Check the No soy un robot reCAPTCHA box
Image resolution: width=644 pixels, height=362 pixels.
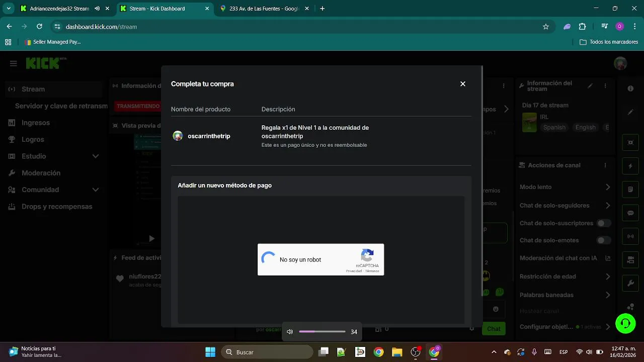[x=269, y=259]
